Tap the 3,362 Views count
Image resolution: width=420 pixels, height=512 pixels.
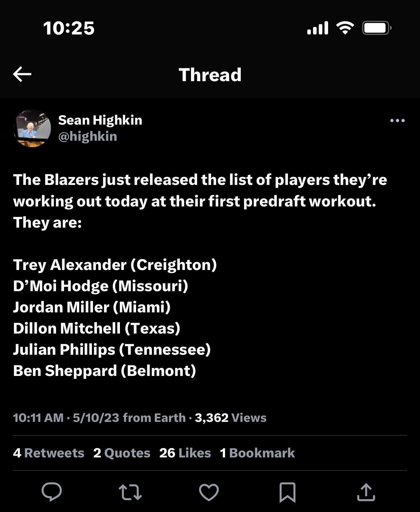(x=230, y=418)
